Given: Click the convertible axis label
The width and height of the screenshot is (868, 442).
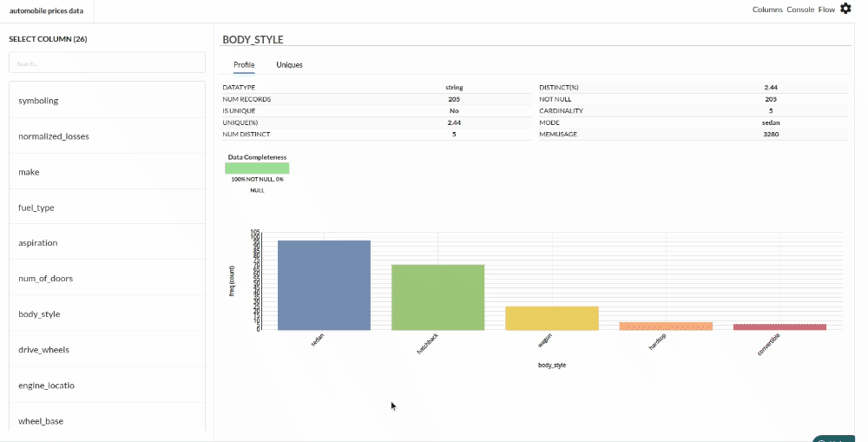Looking at the screenshot, I should 768,344.
